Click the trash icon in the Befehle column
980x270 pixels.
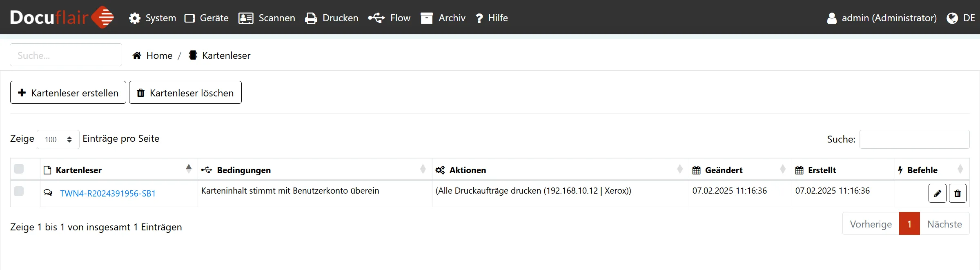click(x=958, y=193)
